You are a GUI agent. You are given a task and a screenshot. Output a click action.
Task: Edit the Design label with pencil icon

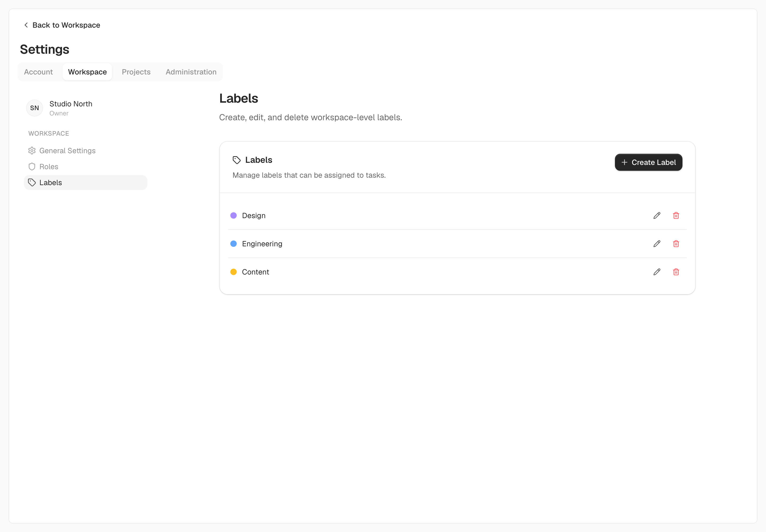tap(657, 216)
